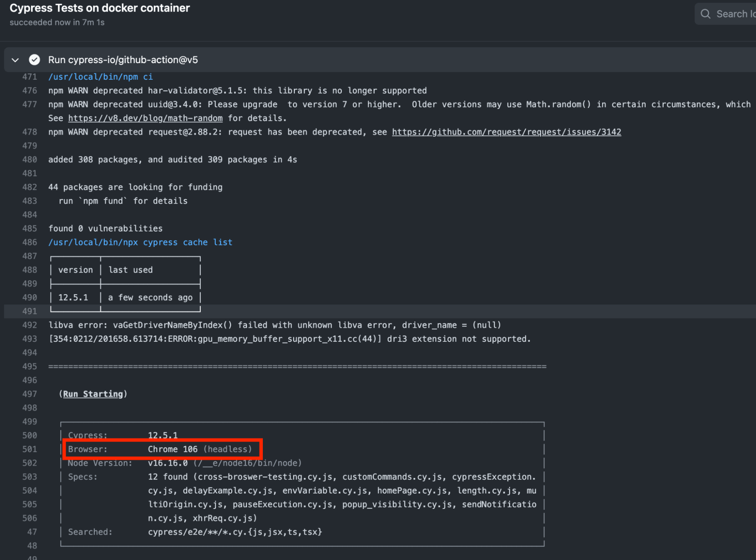Click line number 48 at log bottom
Image resolution: width=756 pixels, height=560 pixels.
32,545
